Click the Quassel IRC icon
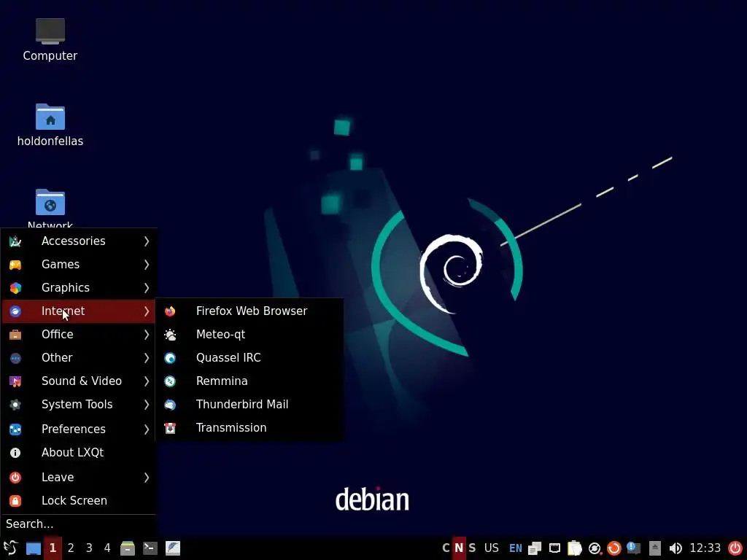The width and height of the screenshot is (747, 560). [170, 357]
